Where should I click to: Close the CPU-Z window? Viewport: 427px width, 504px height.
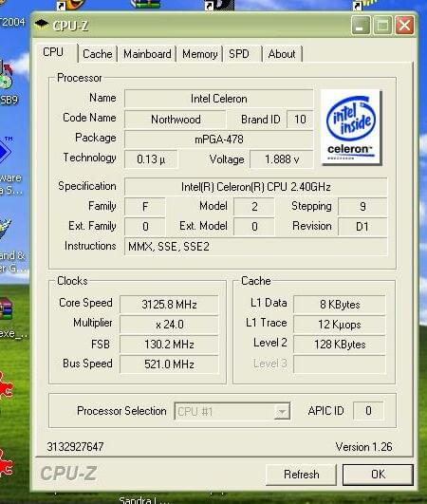[404, 25]
